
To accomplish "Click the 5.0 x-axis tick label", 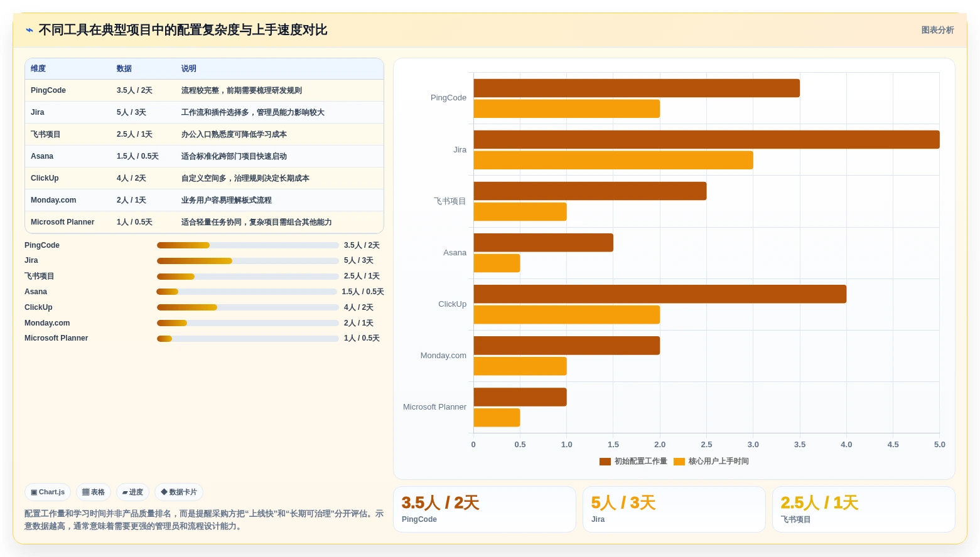I will [939, 445].
